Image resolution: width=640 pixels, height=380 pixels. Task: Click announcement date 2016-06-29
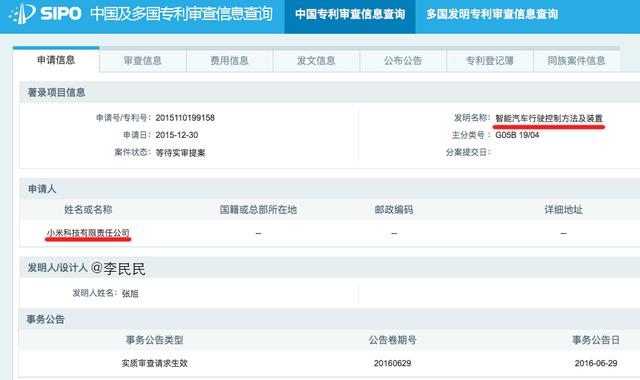(596, 363)
